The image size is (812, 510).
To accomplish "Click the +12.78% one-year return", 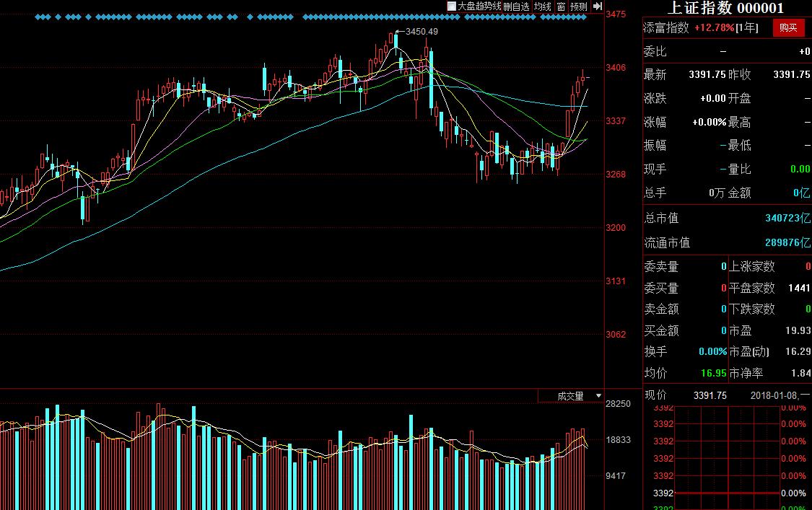I will pos(714,27).
